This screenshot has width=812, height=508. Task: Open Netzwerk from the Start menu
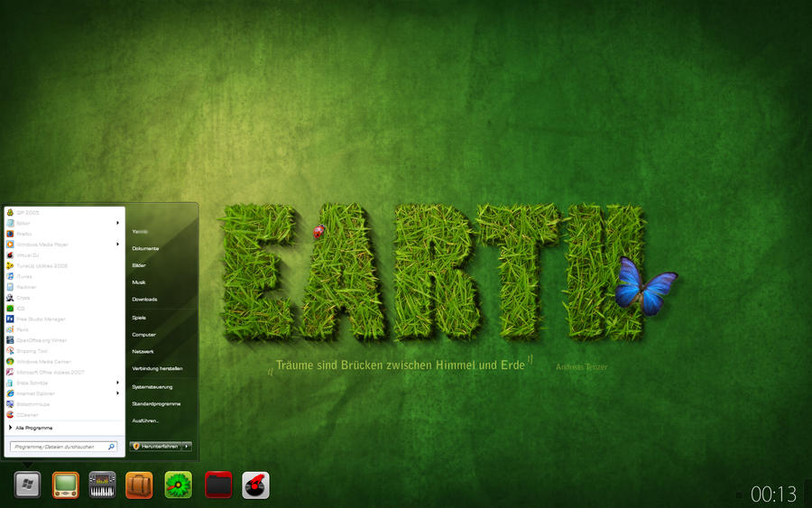click(x=143, y=352)
